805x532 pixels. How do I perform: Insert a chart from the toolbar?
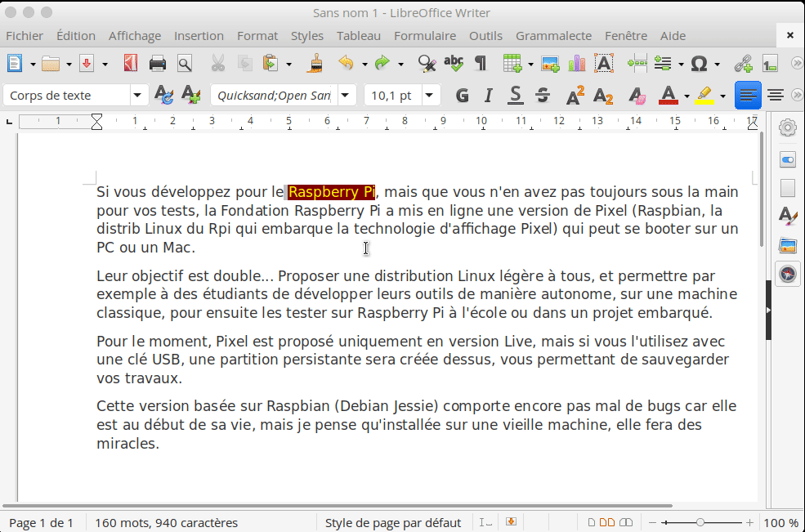pyautogui.click(x=577, y=64)
